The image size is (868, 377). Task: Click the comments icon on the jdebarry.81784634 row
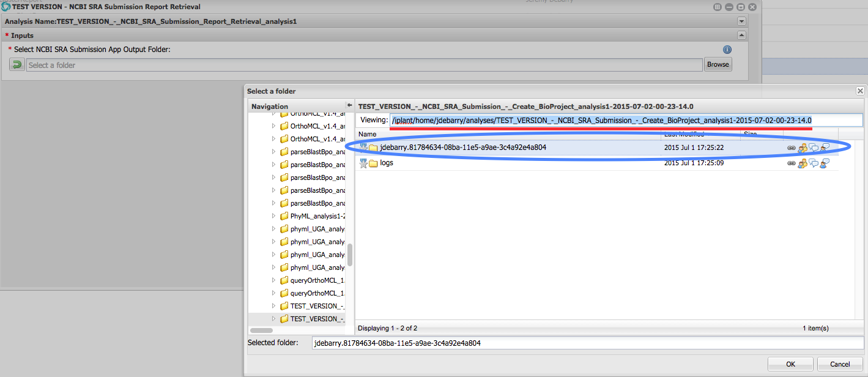(x=814, y=147)
